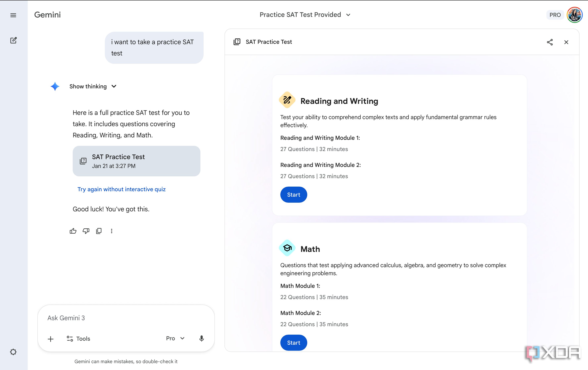Click the plus attach button

coord(51,339)
